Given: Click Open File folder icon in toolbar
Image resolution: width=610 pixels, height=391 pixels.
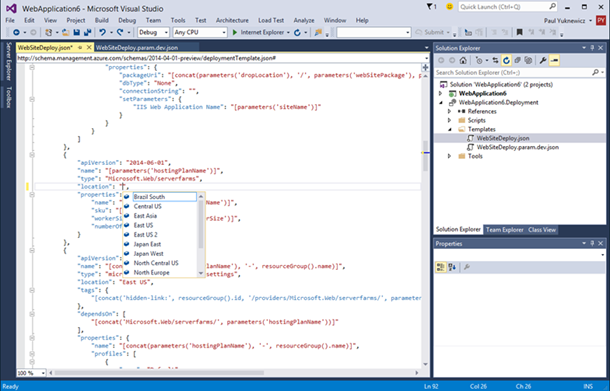Looking at the screenshot, I should pyautogui.click(x=65, y=33).
